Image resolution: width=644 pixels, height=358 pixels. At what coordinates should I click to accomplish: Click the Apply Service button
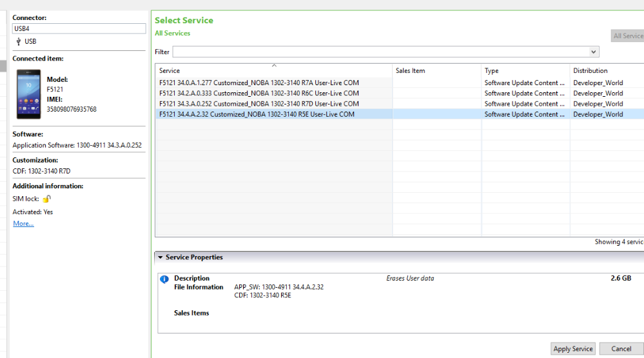[x=573, y=348]
